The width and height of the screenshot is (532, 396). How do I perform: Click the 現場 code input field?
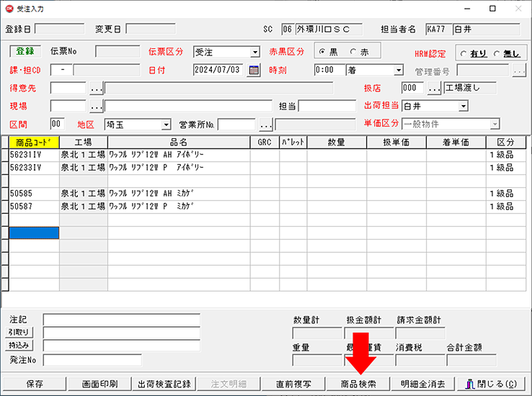pos(68,106)
